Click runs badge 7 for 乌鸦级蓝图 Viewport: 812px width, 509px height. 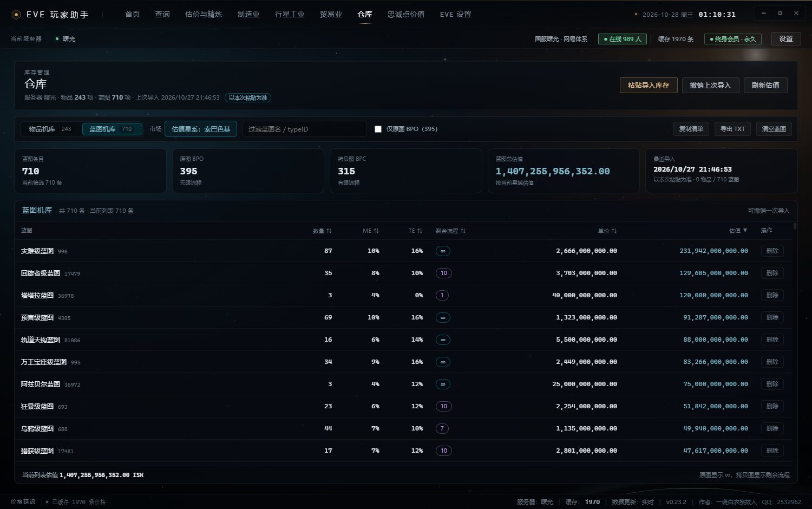442,428
